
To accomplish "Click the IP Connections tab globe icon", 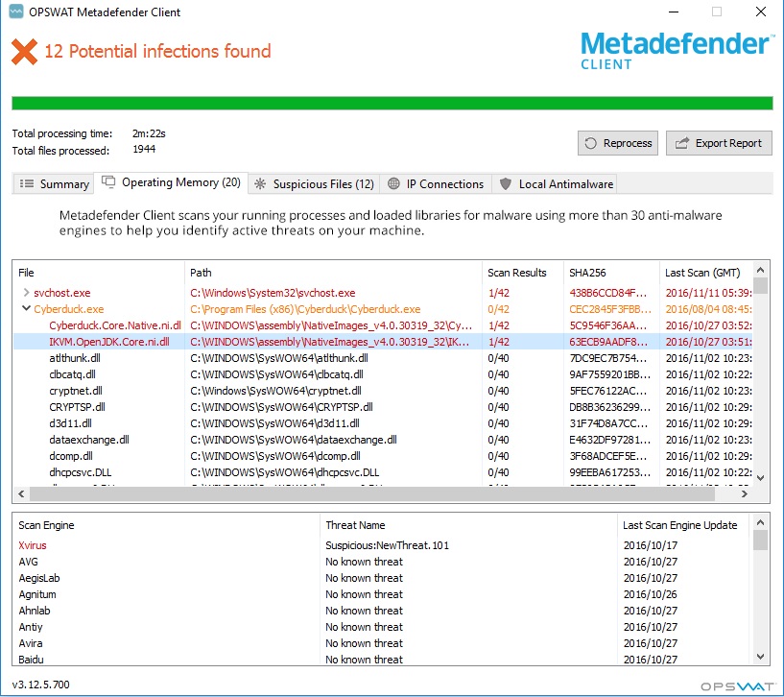I will [x=394, y=183].
